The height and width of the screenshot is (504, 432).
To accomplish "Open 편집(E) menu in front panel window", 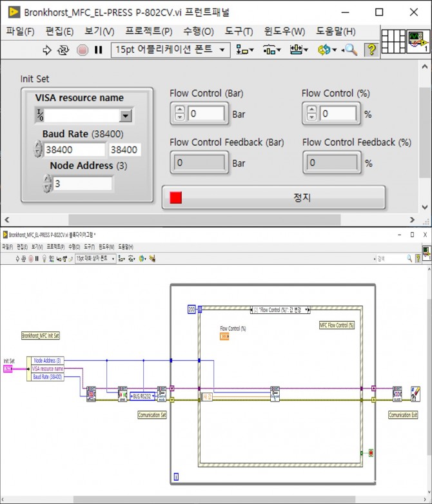I will point(59,32).
